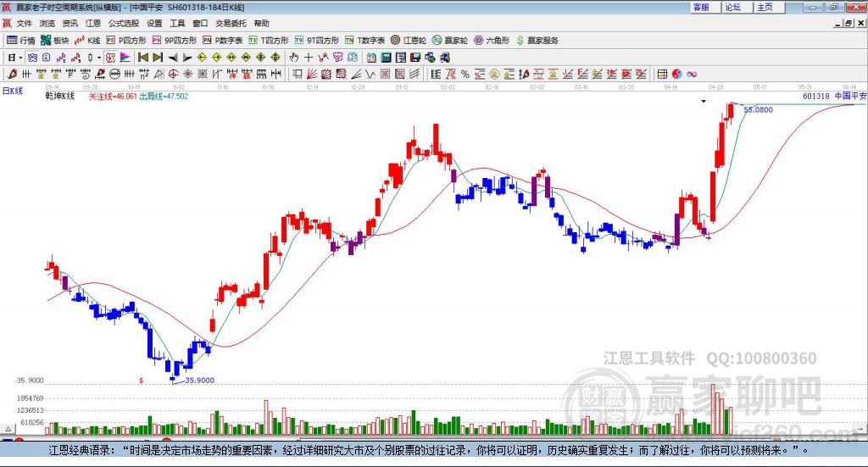868x467 pixels.
Task: Open the calculator icon
Action: 386,58
